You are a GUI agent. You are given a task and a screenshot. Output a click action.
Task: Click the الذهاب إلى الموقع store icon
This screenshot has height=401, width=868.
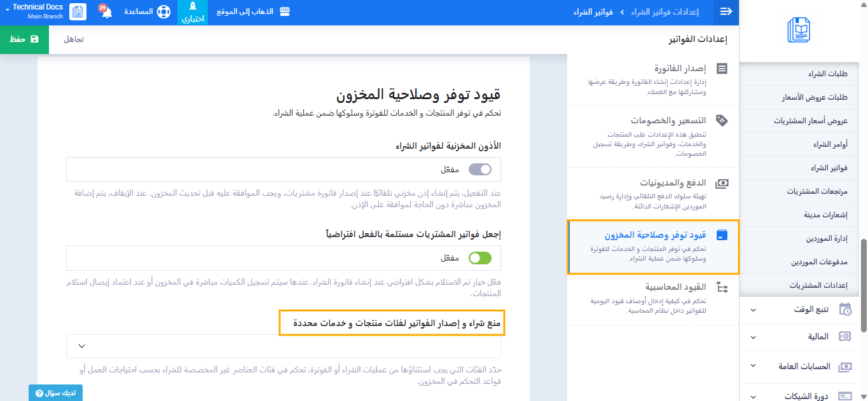click(x=285, y=12)
